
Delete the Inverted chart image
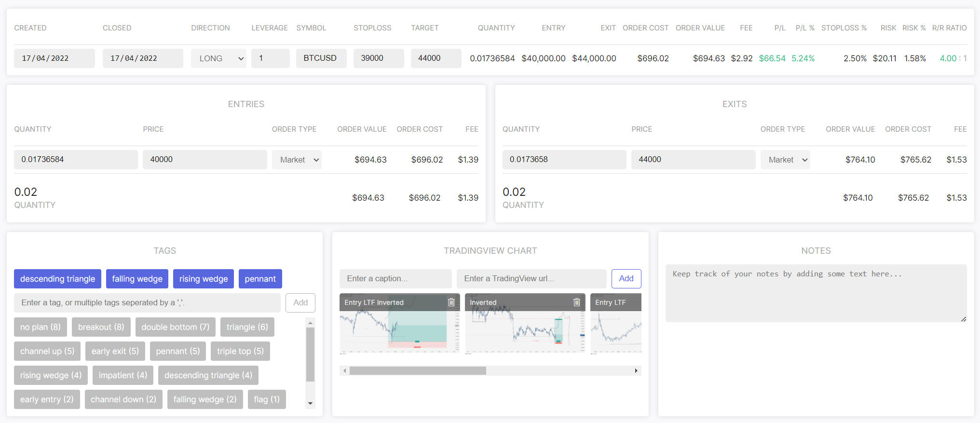point(576,302)
